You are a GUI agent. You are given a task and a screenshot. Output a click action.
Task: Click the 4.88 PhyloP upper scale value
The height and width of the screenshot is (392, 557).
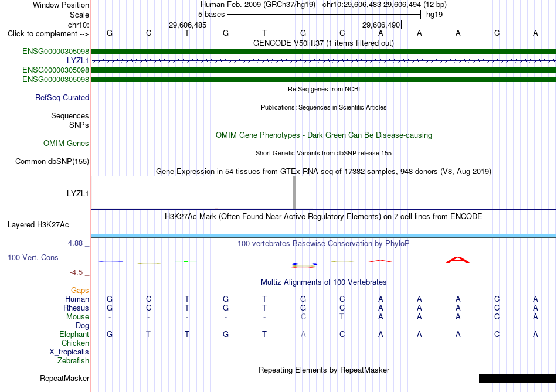click(x=75, y=243)
